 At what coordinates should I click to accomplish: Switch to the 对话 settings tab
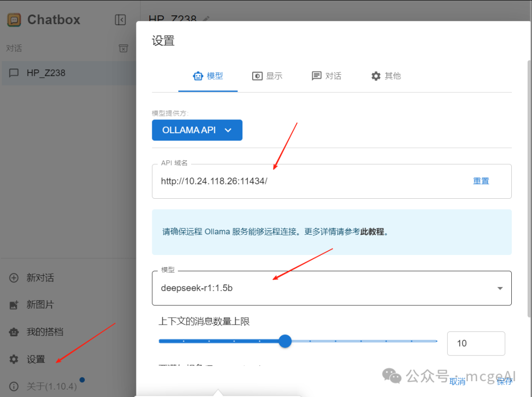327,76
